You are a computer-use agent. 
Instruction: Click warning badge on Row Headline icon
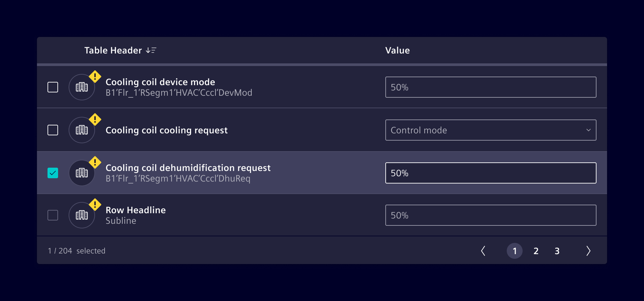coord(95,205)
